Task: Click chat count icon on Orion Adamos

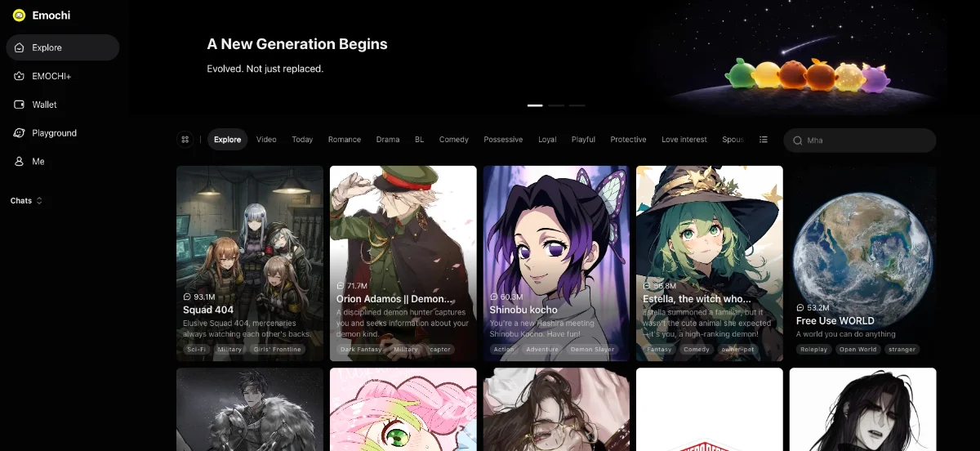Action: 341,286
